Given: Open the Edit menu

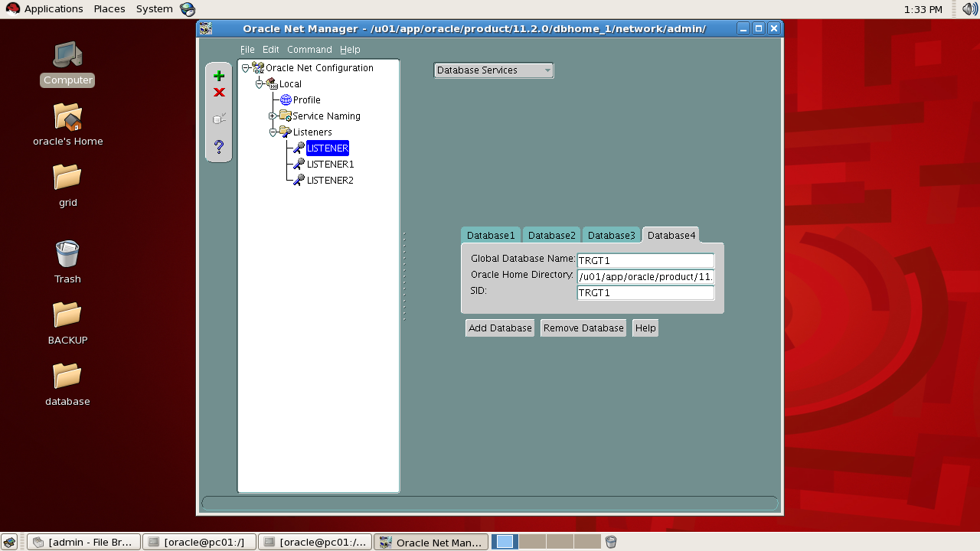Looking at the screenshot, I should pyautogui.click(x=271, y=49).
